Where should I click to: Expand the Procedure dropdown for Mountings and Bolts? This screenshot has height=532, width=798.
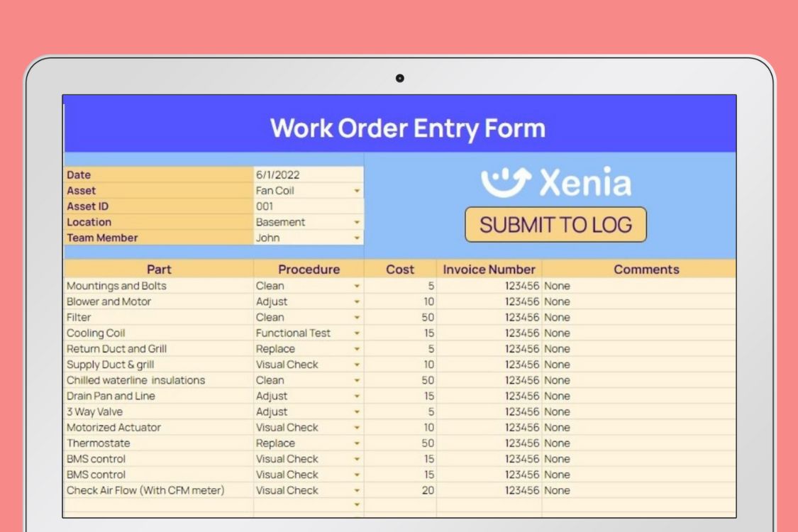[356, 286]
